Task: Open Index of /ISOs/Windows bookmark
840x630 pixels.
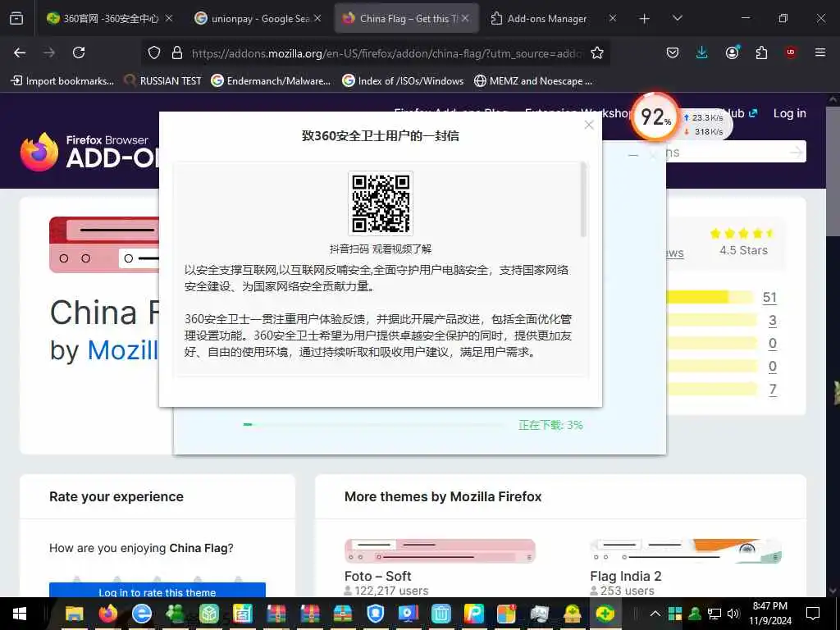Action: click(403, 81)
